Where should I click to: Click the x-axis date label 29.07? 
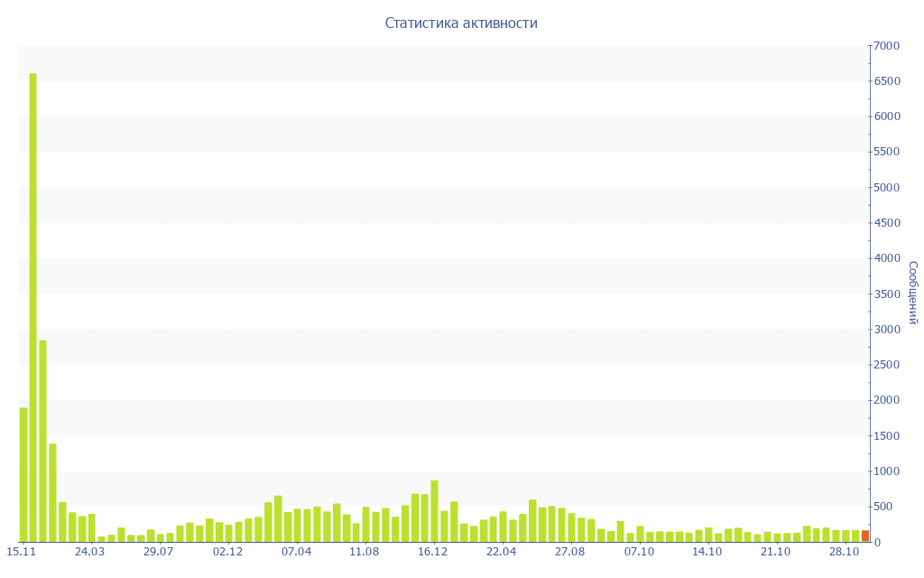[159, 552]
